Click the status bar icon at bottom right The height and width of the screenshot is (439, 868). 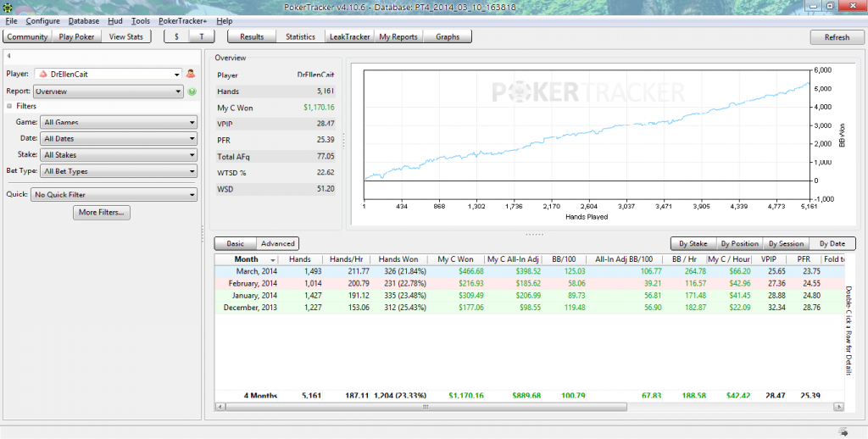point(843,432)
